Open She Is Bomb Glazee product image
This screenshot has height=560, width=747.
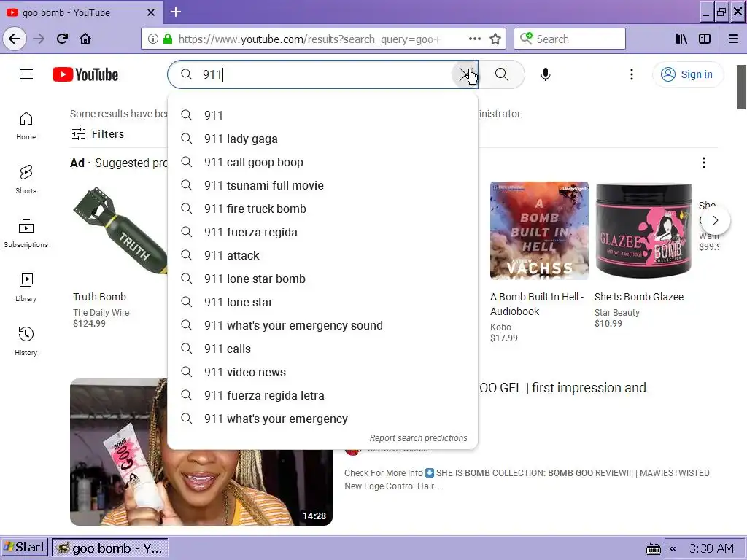(x=643, y=230)
